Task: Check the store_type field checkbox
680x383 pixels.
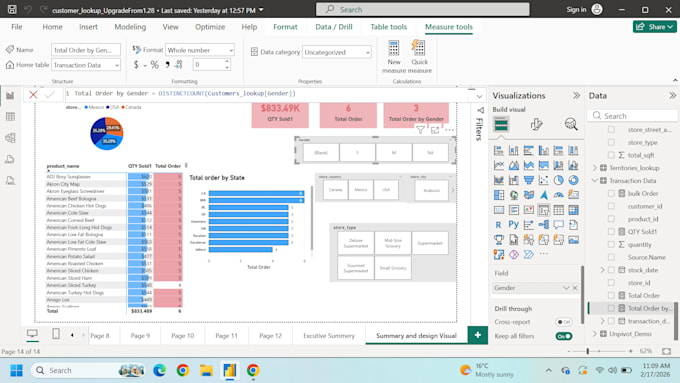Action: (x=611, y=142)
